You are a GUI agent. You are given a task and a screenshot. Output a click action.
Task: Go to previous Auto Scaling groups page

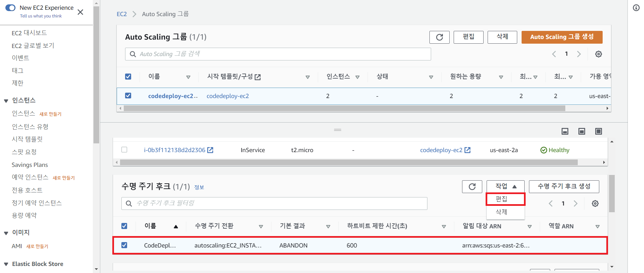[554, 54]
